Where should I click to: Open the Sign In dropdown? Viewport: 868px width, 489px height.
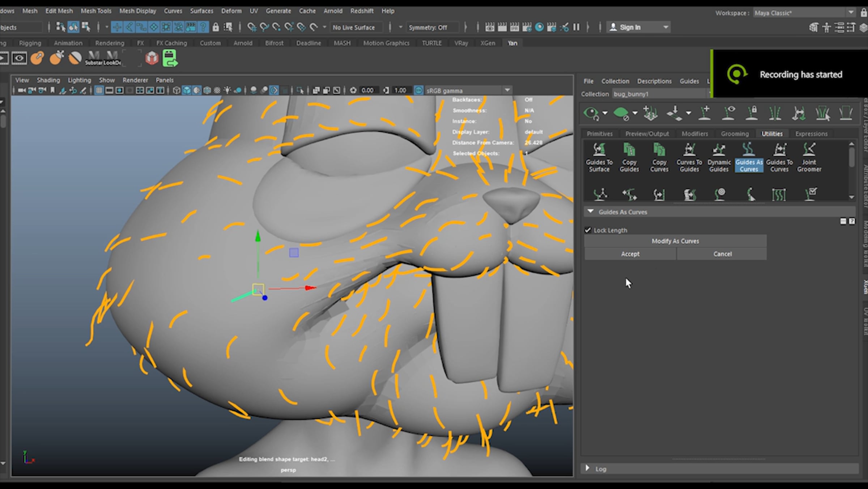pos(638,27)
